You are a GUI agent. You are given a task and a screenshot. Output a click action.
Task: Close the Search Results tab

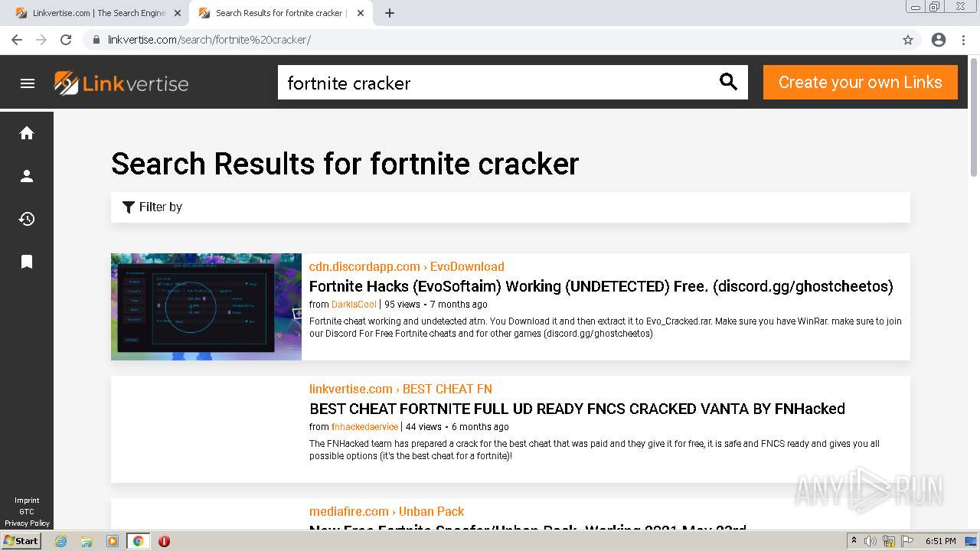click(361, 13)
